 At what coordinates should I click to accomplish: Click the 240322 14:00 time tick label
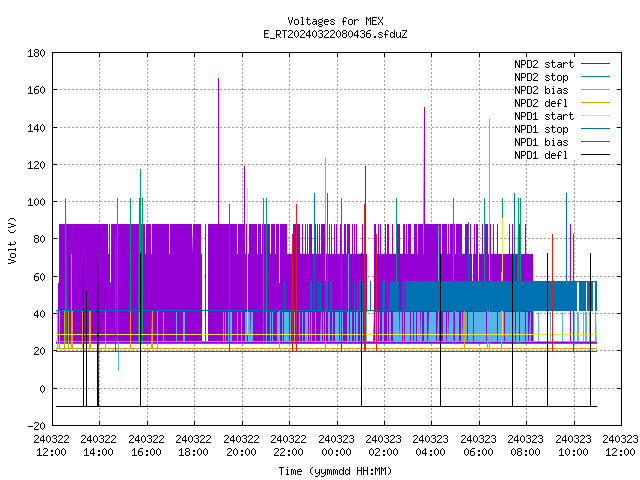[x=98, y=446]
